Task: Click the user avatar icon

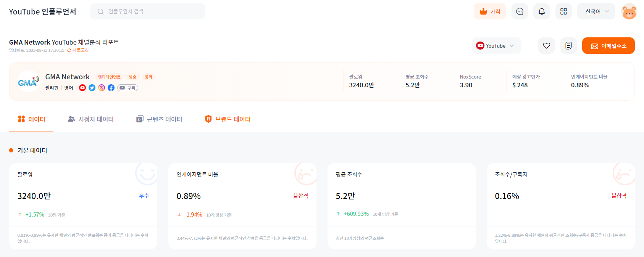Action: (629, 11)
